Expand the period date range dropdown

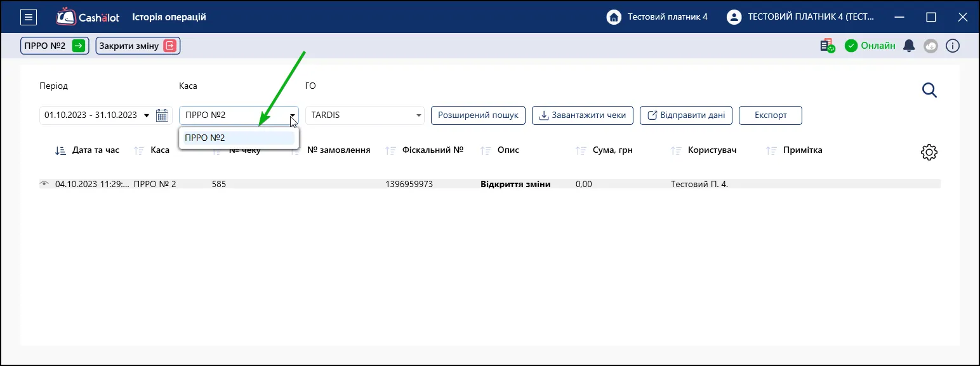(x=147, y=115)
